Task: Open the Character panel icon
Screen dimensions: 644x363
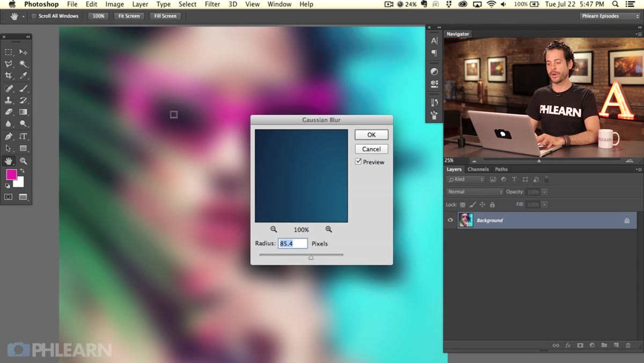Action: (x=434, y=41)
